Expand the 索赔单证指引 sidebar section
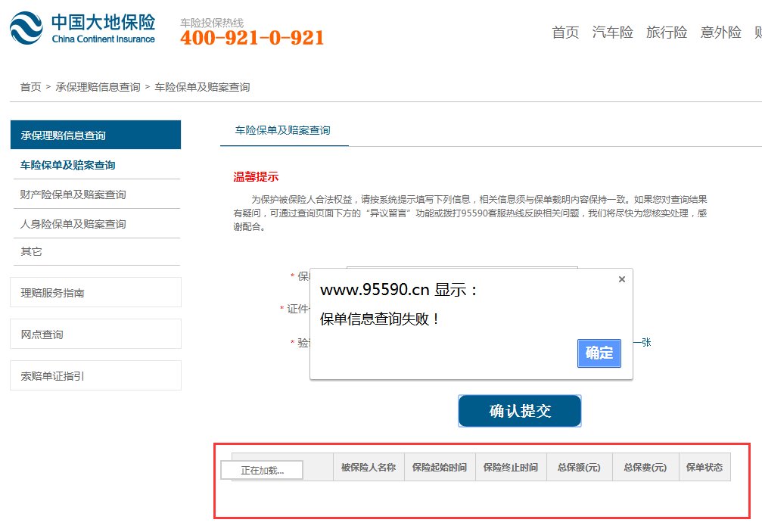 (95, 375)
